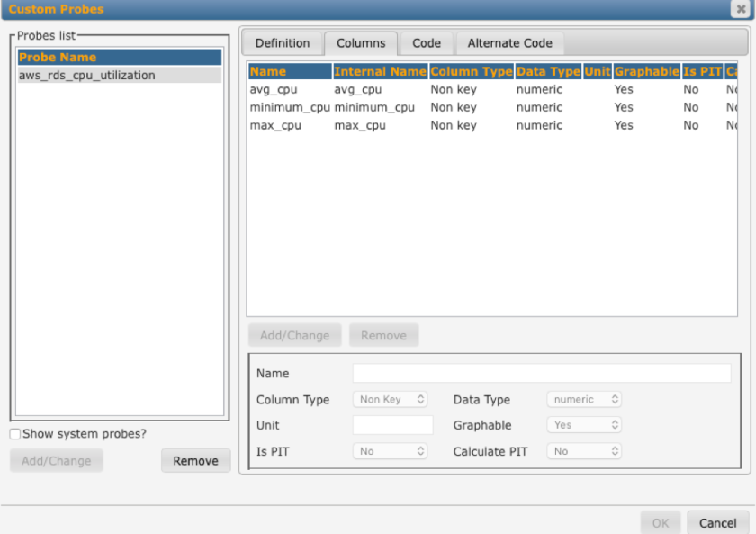Open the Column Type dropdown
This screenshot has height=534, width=756.
tap(392, 399)
